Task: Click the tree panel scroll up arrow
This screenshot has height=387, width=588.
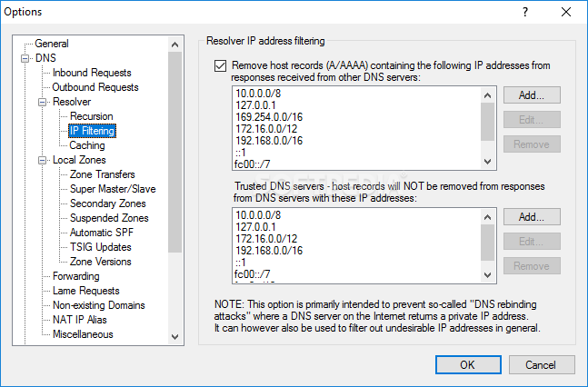Action: (174, 45)
